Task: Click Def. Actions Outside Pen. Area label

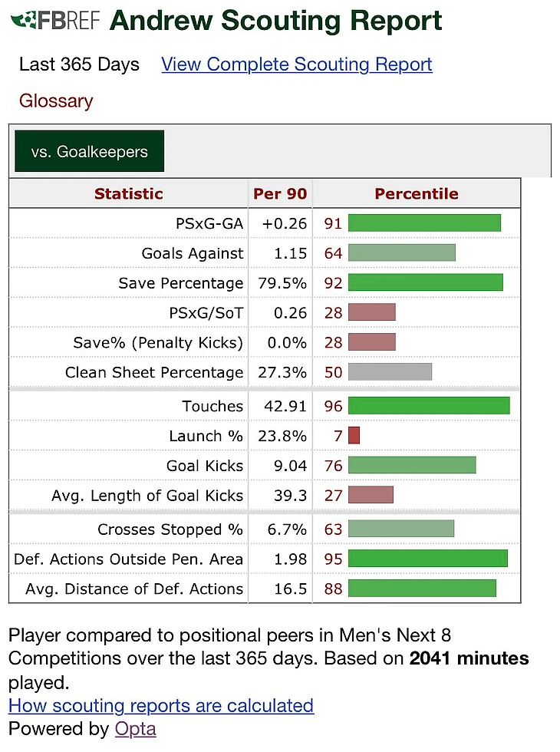Action: 128,559
